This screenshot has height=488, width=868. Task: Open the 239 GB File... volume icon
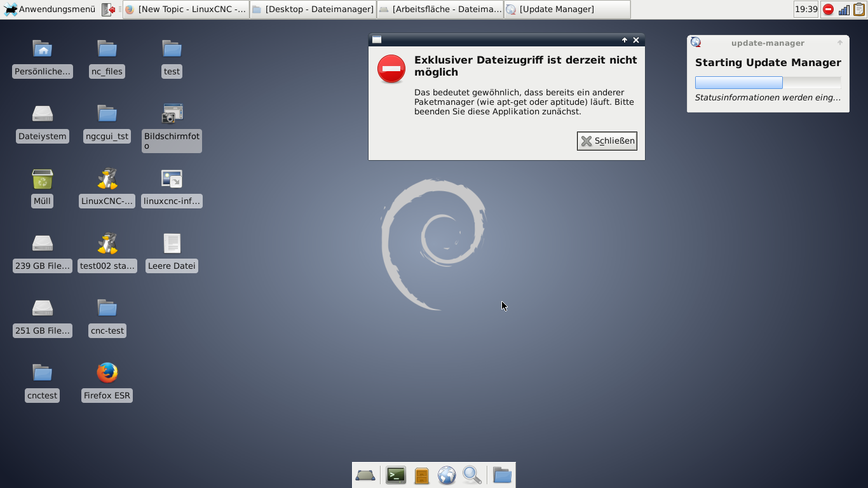point(43,243)
